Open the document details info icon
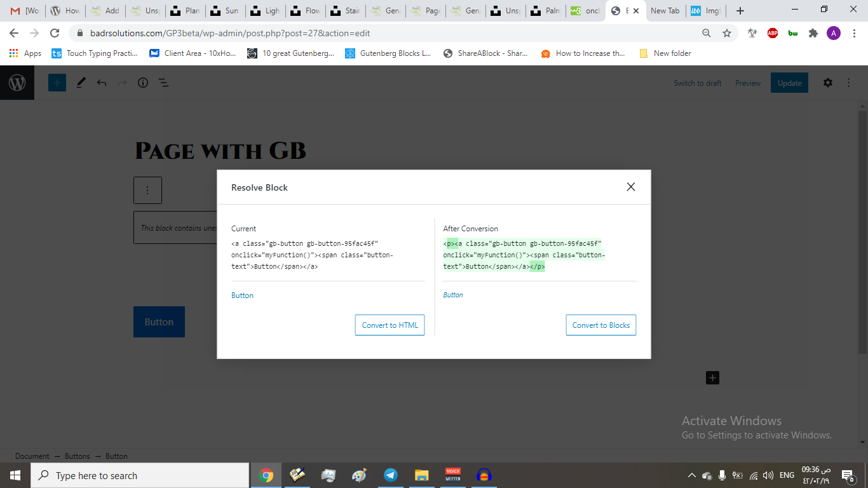Viewport: 868px width, 488px height. [x=143, y=83]
